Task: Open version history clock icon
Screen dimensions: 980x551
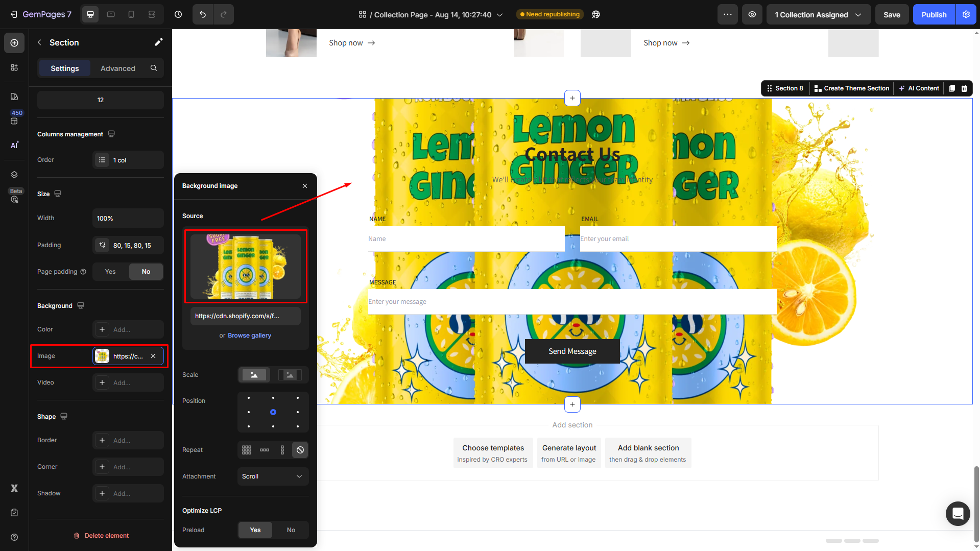Action: 178,14
